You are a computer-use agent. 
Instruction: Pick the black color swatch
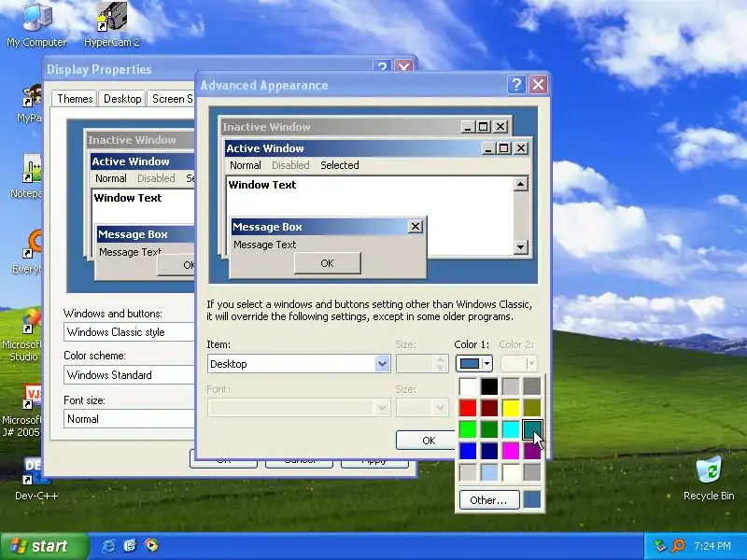pos(489,386)
